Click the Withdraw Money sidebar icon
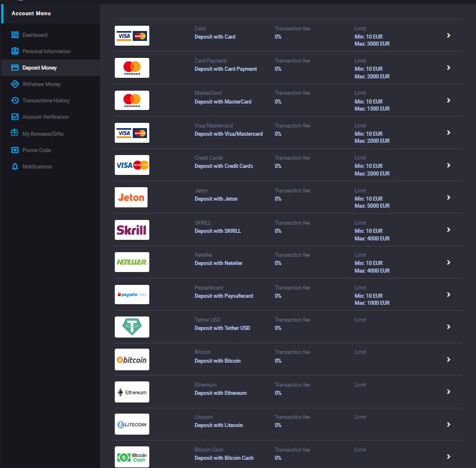This screenshot has height=468, width=476. click(x=15, y=84)
